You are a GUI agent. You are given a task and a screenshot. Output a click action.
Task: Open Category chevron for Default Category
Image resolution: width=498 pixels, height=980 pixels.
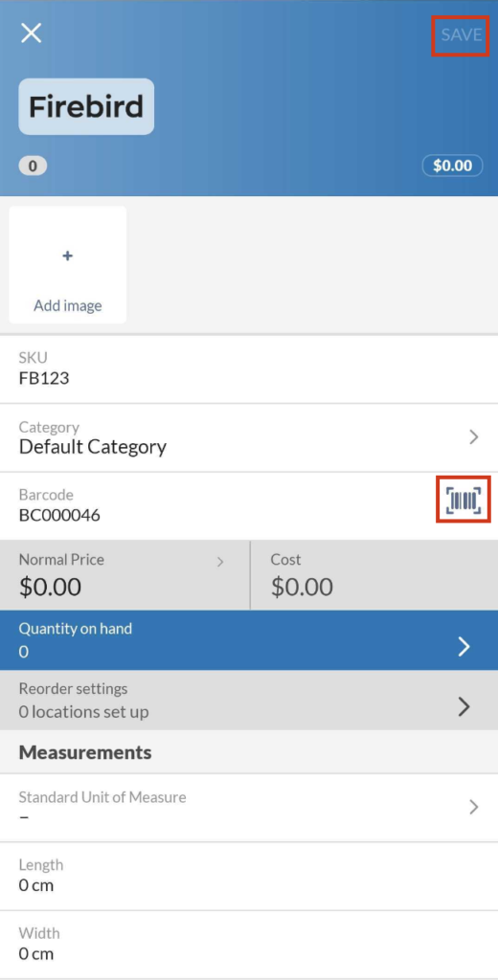[474, 436]
